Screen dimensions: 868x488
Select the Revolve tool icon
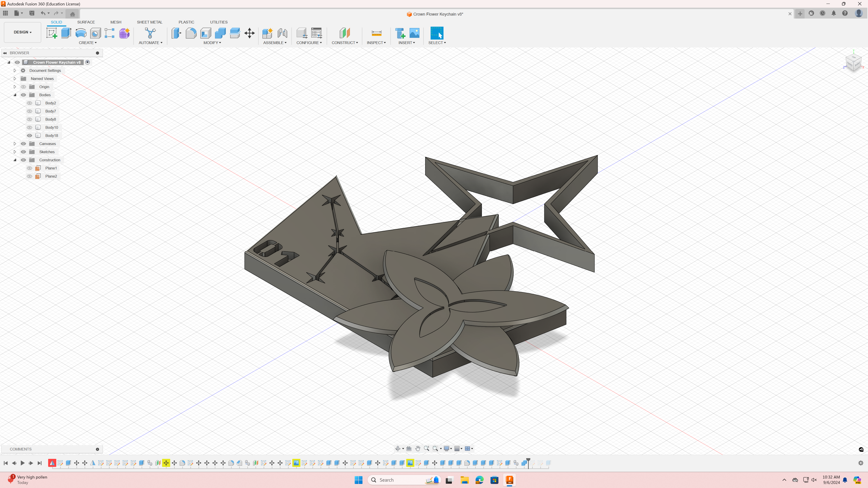point(81,33)
